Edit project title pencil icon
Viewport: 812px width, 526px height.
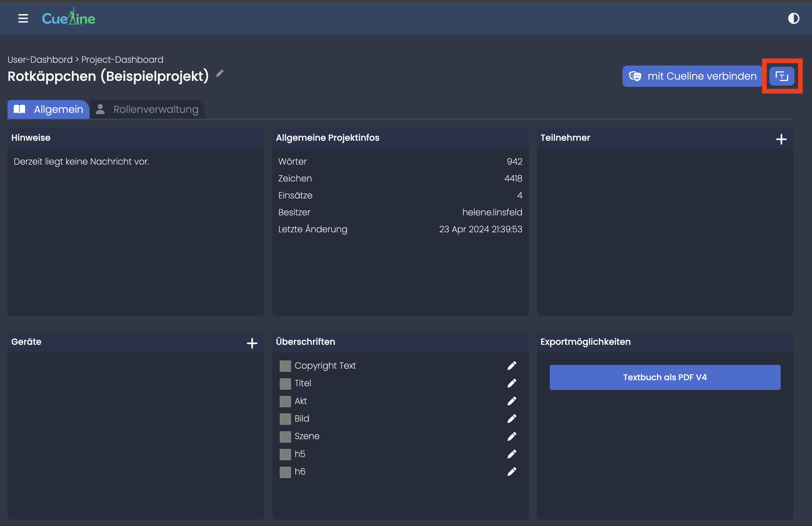click(220, 73)
